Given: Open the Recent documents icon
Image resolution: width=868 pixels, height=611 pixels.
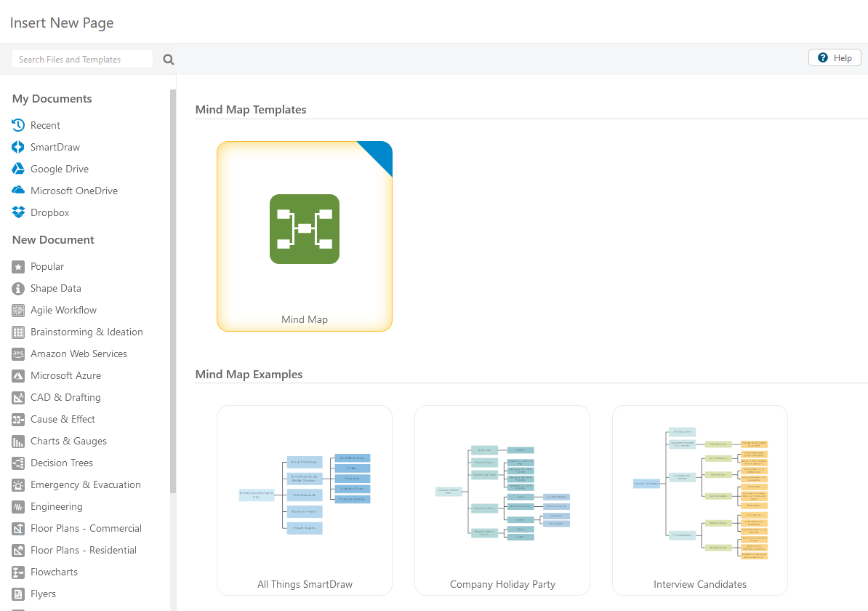Looking at the screenshot, I should click(x=18, y=125).
